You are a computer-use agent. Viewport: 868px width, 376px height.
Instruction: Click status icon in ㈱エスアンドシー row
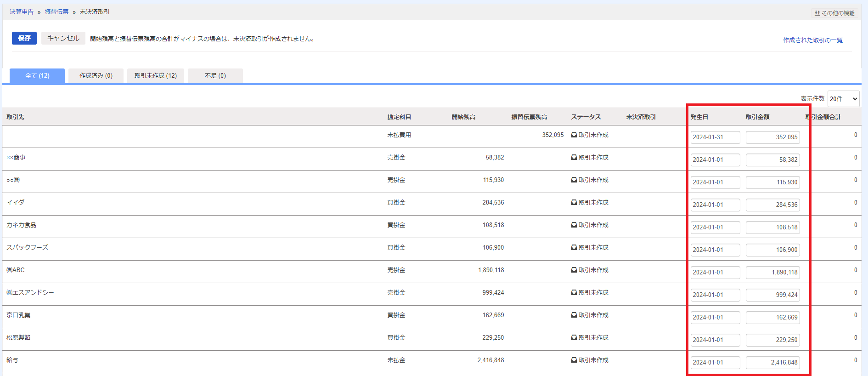pos(574,293)
